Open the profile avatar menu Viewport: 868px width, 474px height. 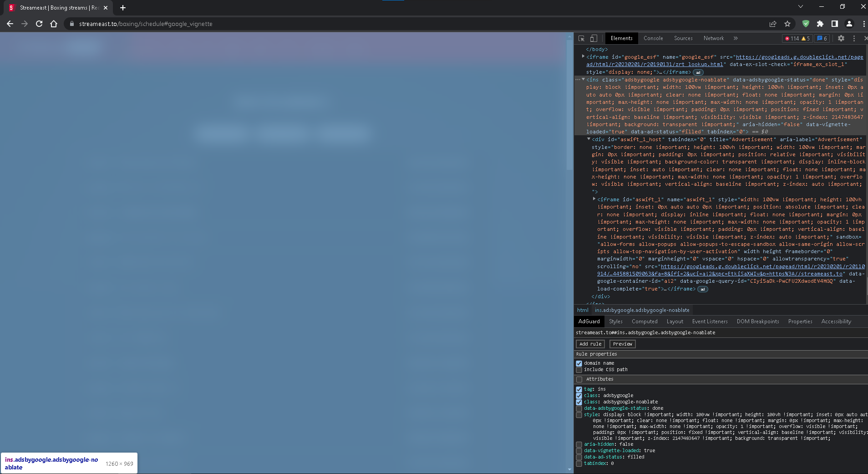point(849,24)
